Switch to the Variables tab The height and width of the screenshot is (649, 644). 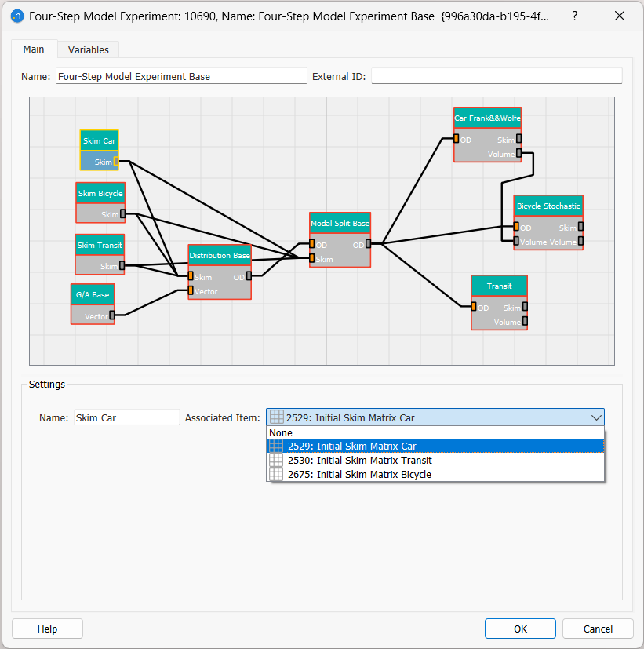88,49
